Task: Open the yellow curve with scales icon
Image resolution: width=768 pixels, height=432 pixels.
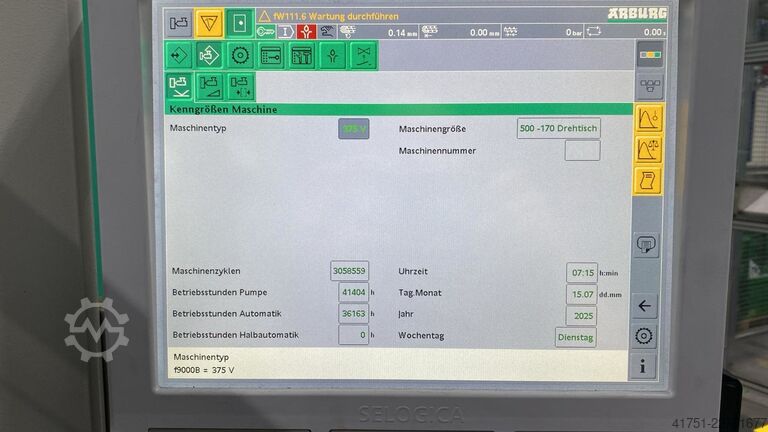Action: click(648, 149)
